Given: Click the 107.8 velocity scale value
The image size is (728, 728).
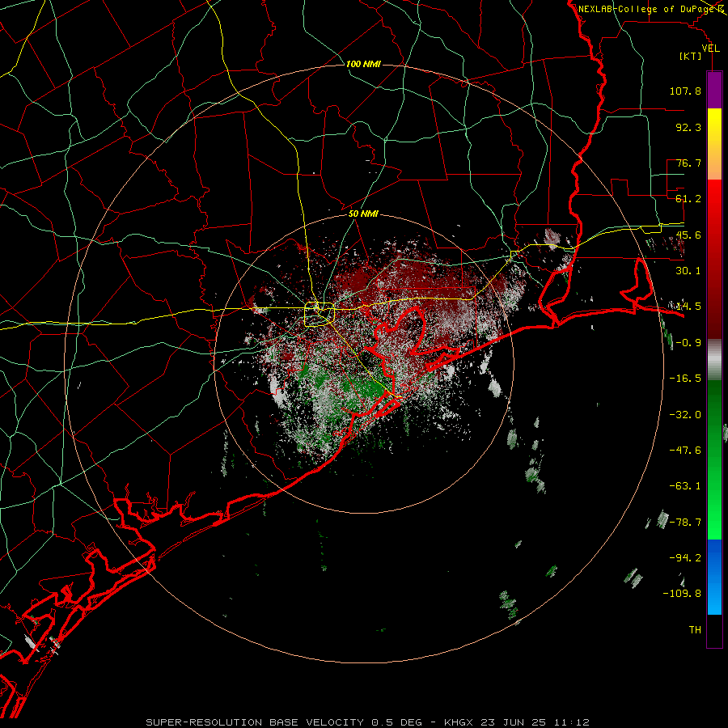Looking at the screenshot, I should pyautogui.click(x=685, y=91).
